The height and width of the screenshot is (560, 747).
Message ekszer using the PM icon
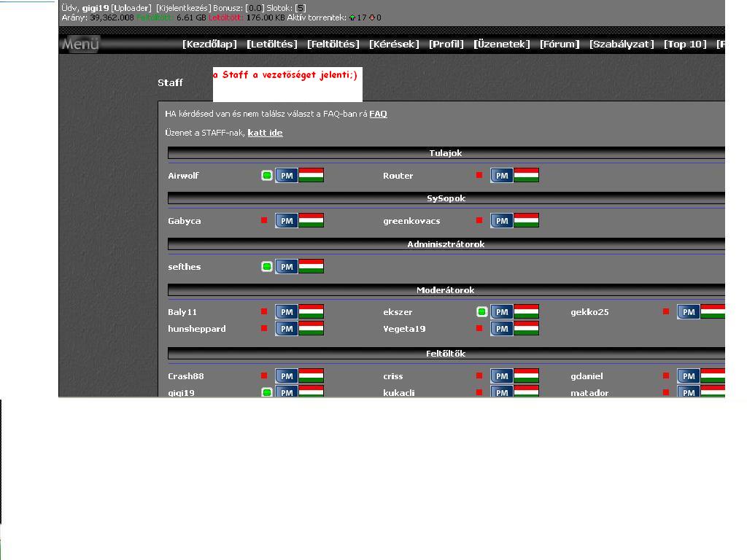point(501,312)
